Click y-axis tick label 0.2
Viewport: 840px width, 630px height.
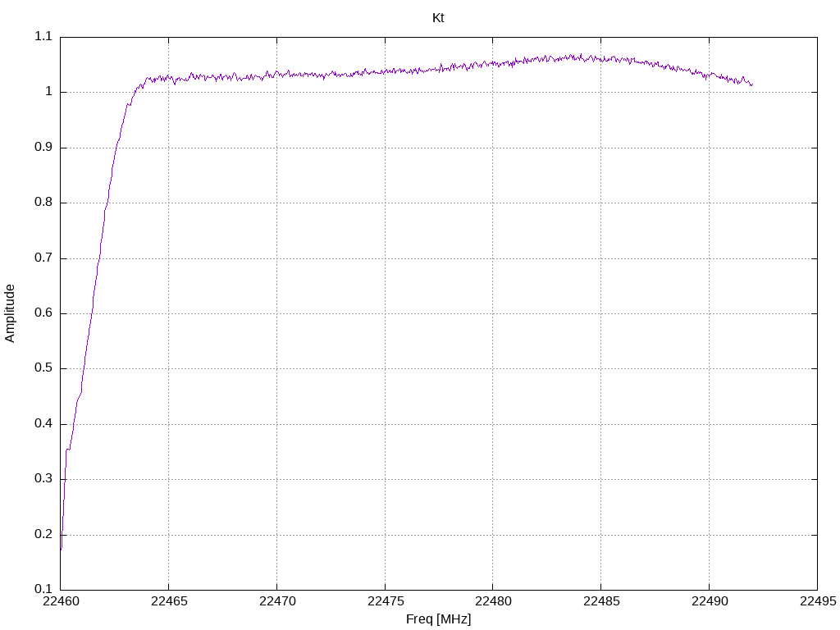(43, 535)
